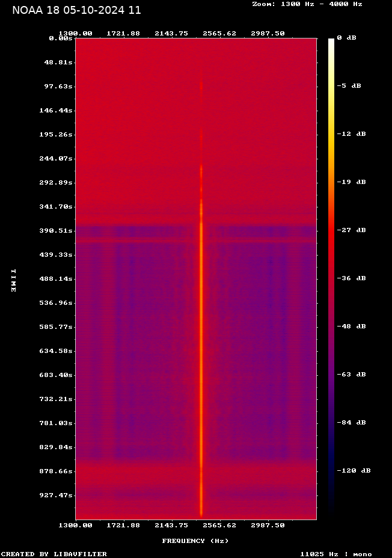Click the 11025 Hz : mono label

[x=336, y=554]
